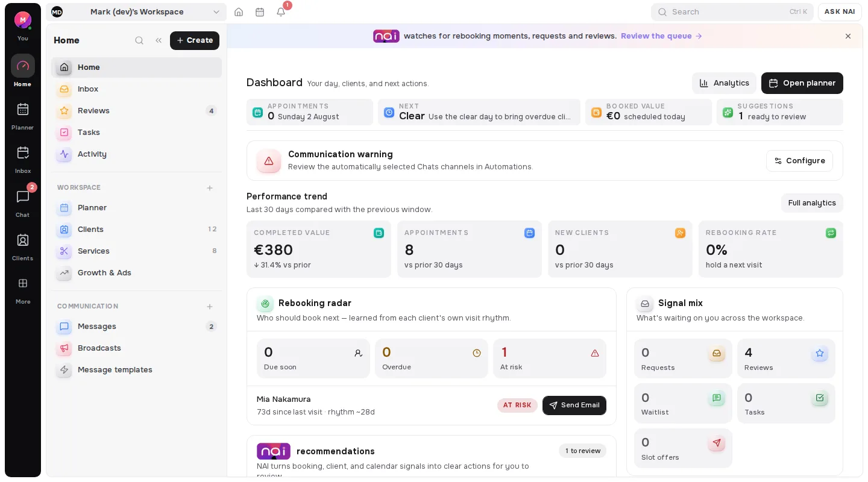Click the ASK NAI button
Screen dimensions: 868x482
840,12
